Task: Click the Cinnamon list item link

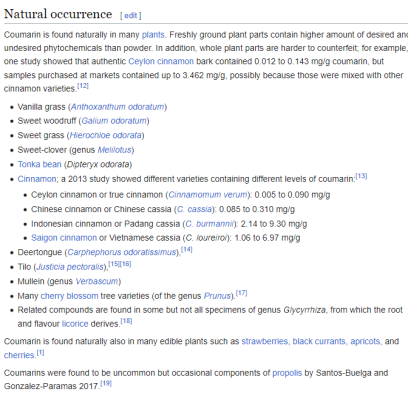Action: point(37,179)
